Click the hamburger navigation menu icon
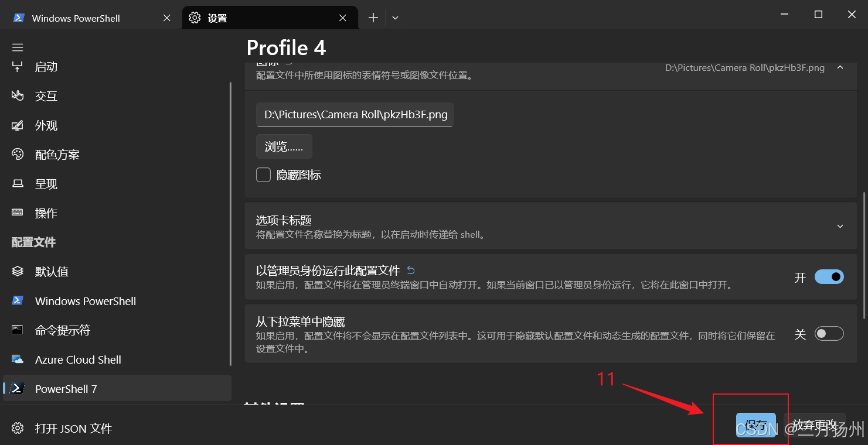Screen dimensions: 868x445 pyautogui.click(x=17, y=47)
